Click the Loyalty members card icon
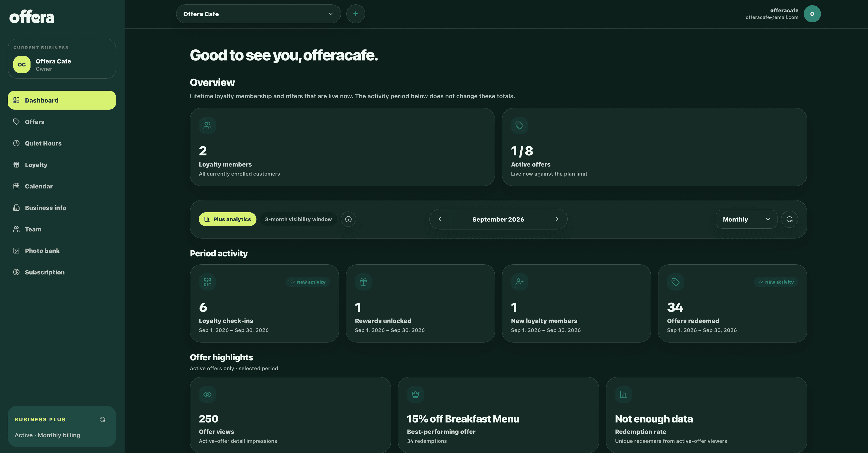The height and width of the screenshot is (453, 868). tap(208, 126)
